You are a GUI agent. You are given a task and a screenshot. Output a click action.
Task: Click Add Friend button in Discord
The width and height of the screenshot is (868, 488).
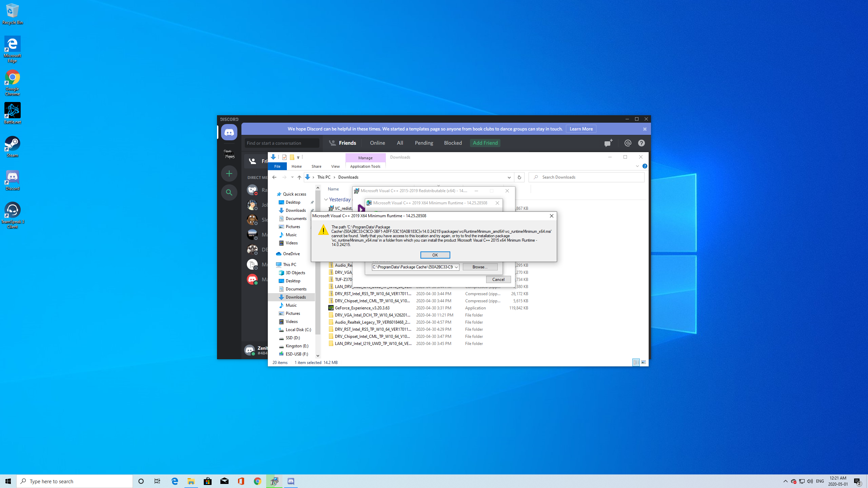tap(485, 143)
